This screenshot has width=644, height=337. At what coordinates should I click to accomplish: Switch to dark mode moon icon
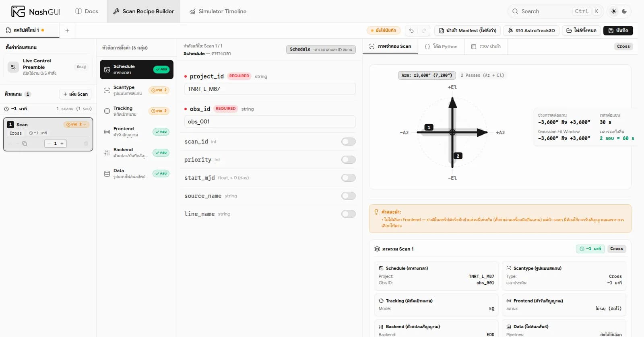[x=624, y=11]
